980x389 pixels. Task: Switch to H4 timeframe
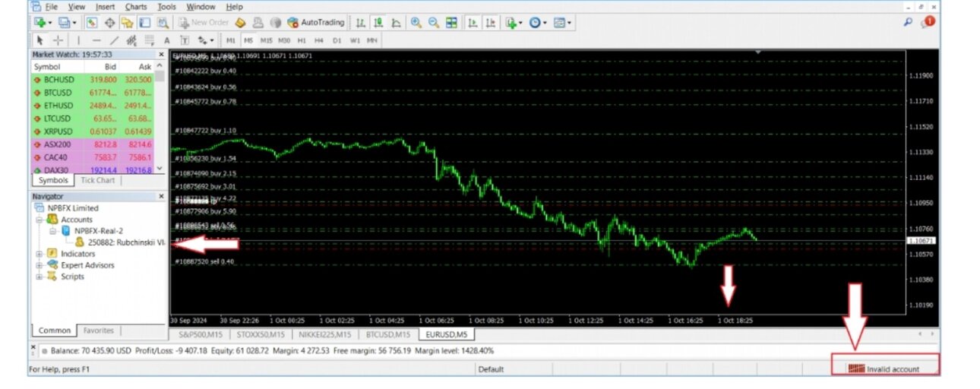pyautogui.click(x=319, y=40)
